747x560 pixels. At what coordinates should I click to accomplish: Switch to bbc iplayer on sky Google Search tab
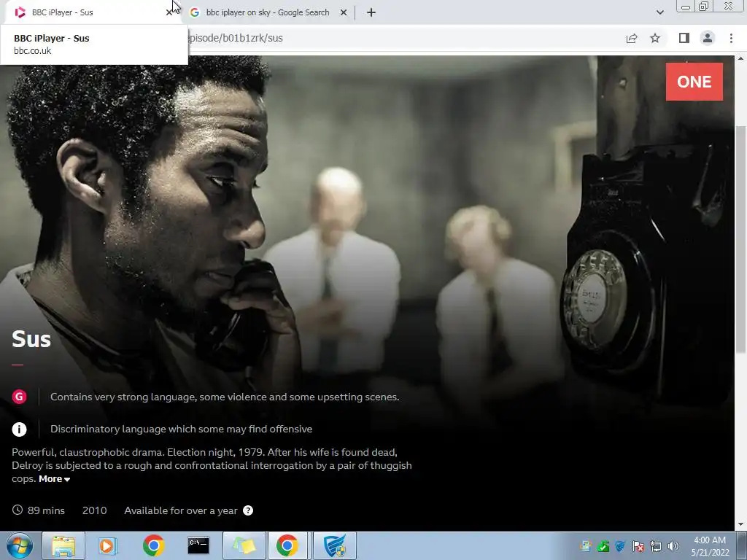(x=267, y=12)
